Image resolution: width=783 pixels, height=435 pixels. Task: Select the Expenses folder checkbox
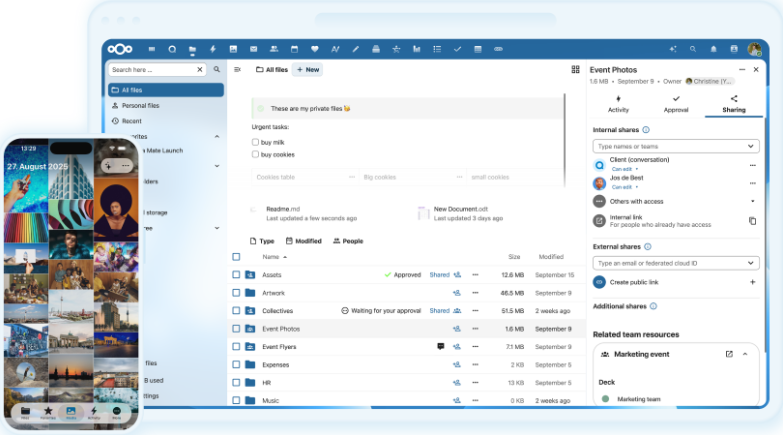point(236,365)
